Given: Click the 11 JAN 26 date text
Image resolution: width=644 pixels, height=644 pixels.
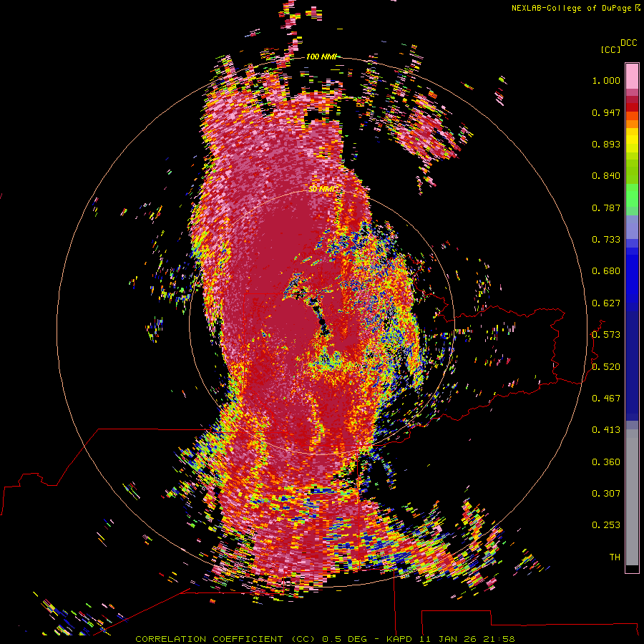Looking at the screenshot, I should 448,639.
